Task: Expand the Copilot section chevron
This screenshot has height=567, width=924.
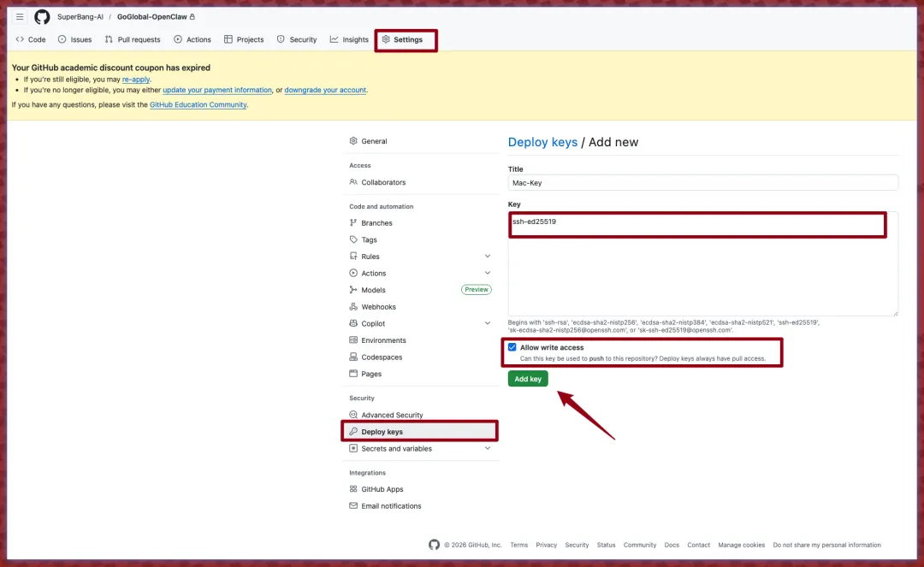Action: (x=488, y=323)
